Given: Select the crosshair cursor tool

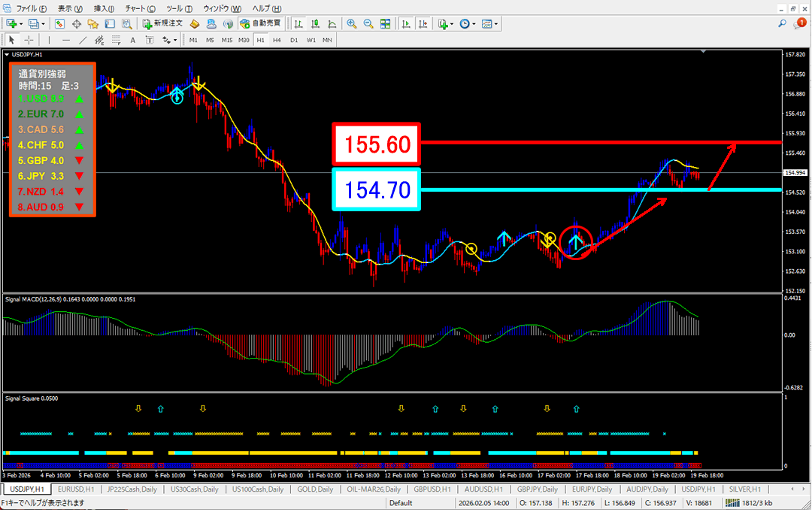Looking at the screenshot, I should [29, 40].
